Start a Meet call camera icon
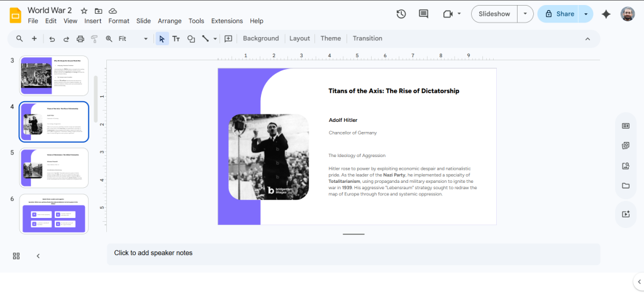This screenshot has width=644, height=294. 448,14
